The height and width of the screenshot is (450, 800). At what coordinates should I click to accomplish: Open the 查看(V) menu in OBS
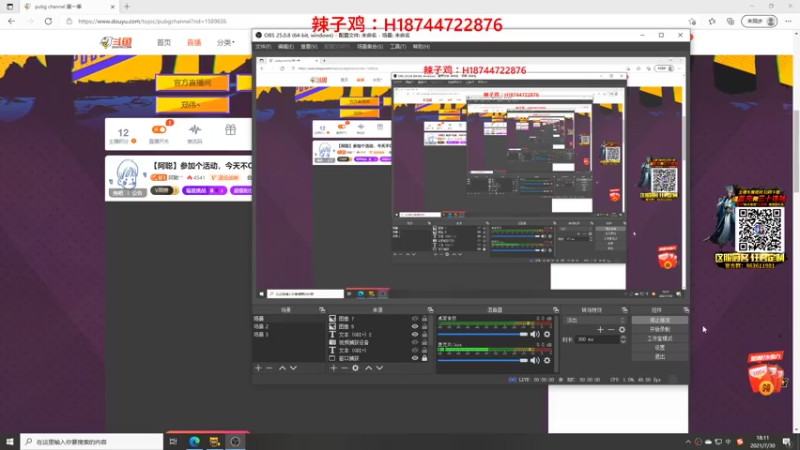pos(309,46)
